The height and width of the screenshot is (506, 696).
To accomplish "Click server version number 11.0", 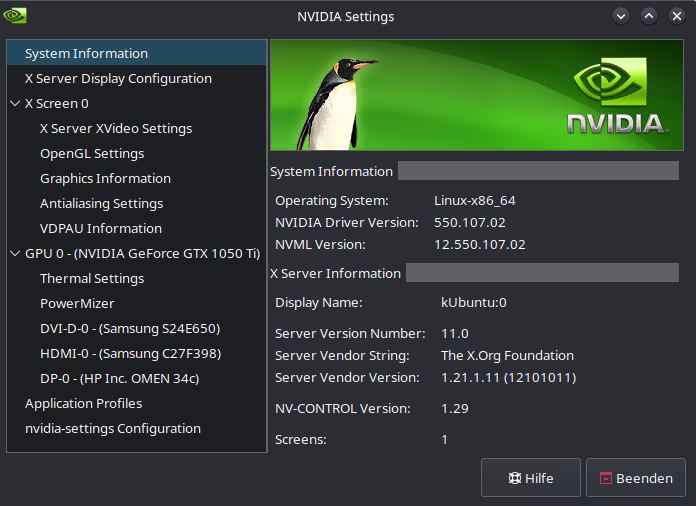I will 455,334.
